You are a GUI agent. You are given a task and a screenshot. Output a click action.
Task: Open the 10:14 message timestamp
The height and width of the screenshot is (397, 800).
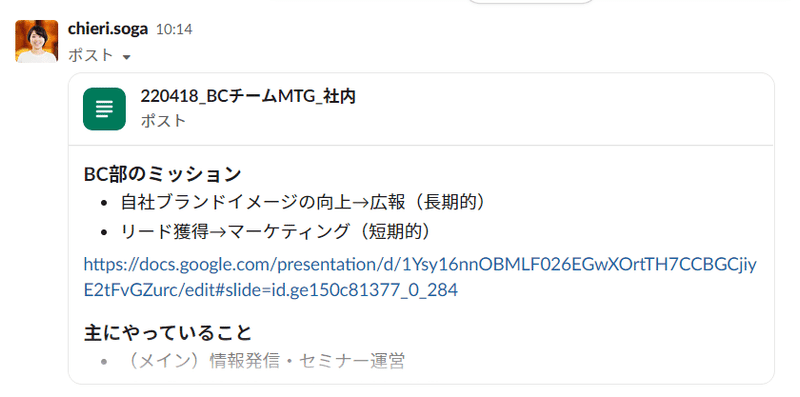tap(174, 30)
